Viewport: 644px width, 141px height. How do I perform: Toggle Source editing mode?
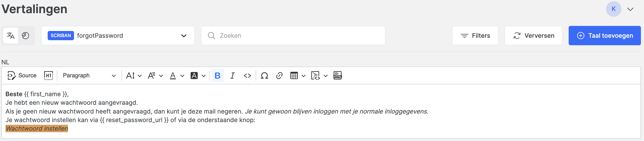(x=22, y=76)
